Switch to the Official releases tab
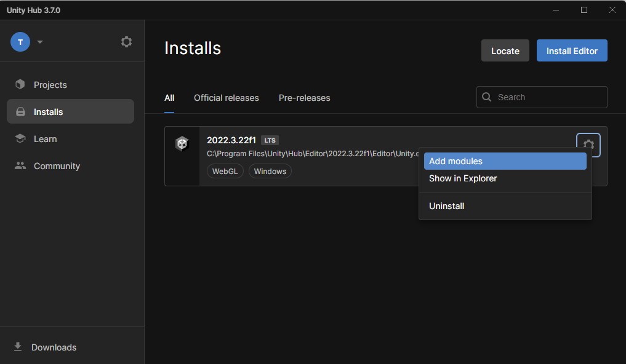Screen dimensions: 626x364 point(226,98)
